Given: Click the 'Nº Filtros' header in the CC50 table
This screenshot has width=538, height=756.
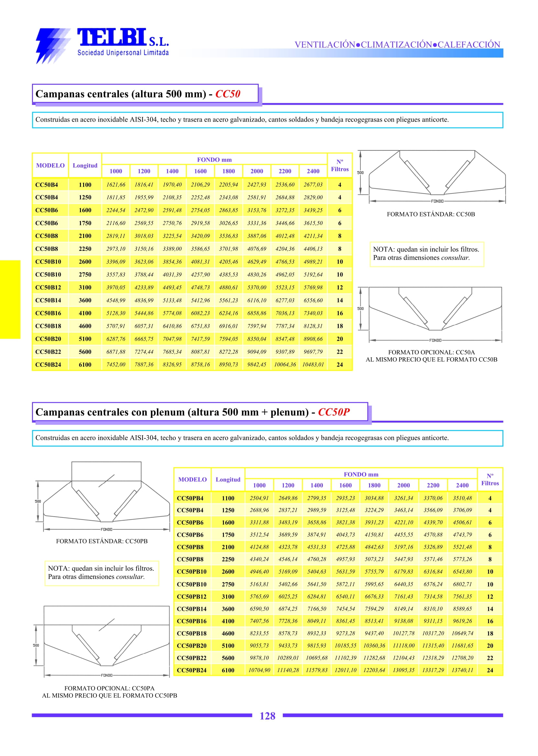Looking at the screenshot, I should [x=340, y=165].
